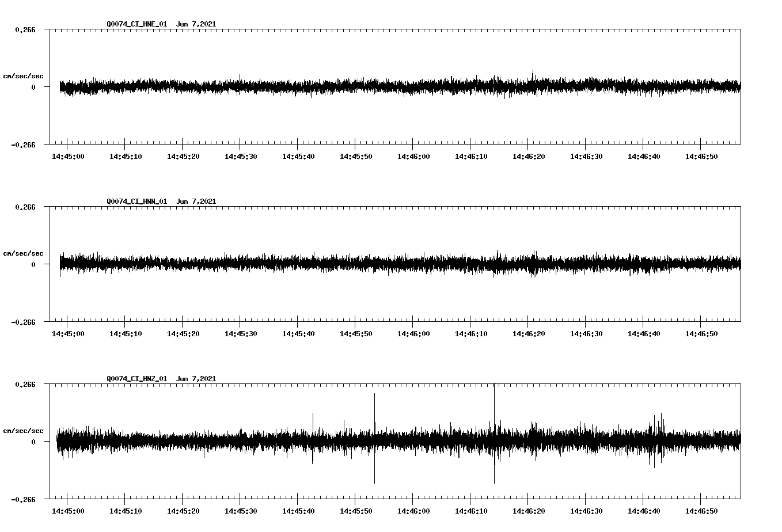The width and height of the screenshot is (782, 532).
Task: Click 14:45:40 time label under HNE plot
Action: tap(298, 157)
